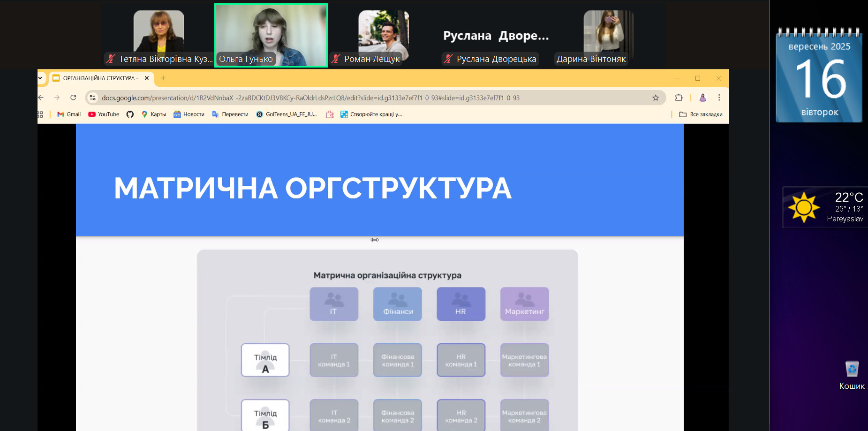The height and width of the screenshot is (431, 868).
Task: Open the apps grid in bookmarks bar
Action: pos(40,114)
